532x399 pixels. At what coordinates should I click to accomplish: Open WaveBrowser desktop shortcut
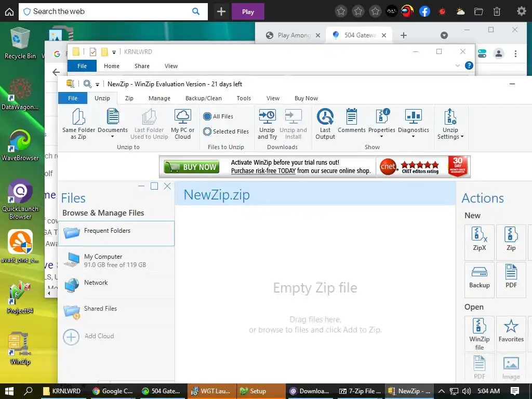20,145
